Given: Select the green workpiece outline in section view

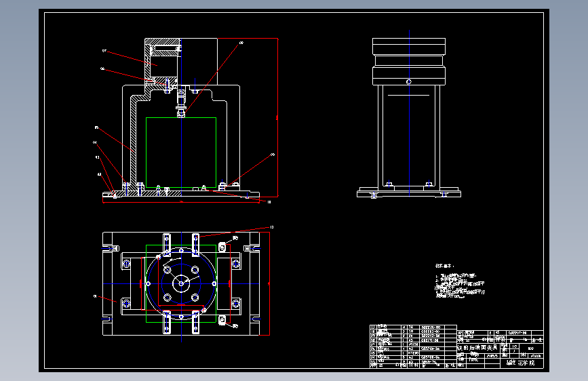Looking at the screenshot, I should [x=181, y=153].
